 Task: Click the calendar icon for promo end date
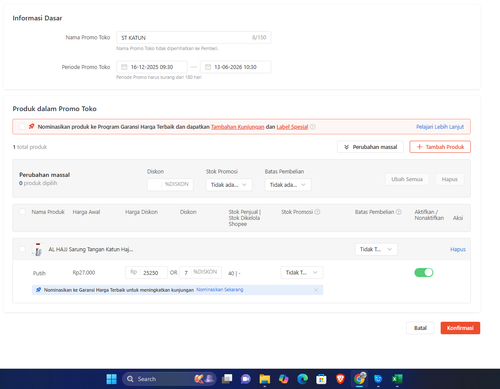click(208, 67)
